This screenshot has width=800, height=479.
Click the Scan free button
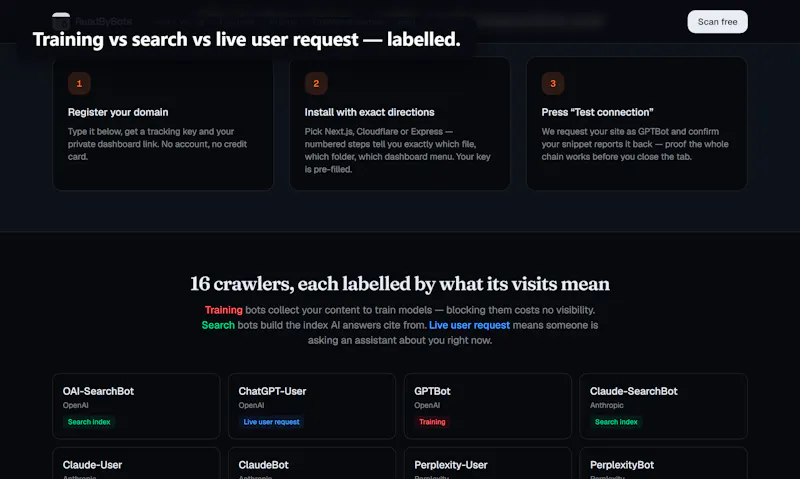[x=717, y=22]
